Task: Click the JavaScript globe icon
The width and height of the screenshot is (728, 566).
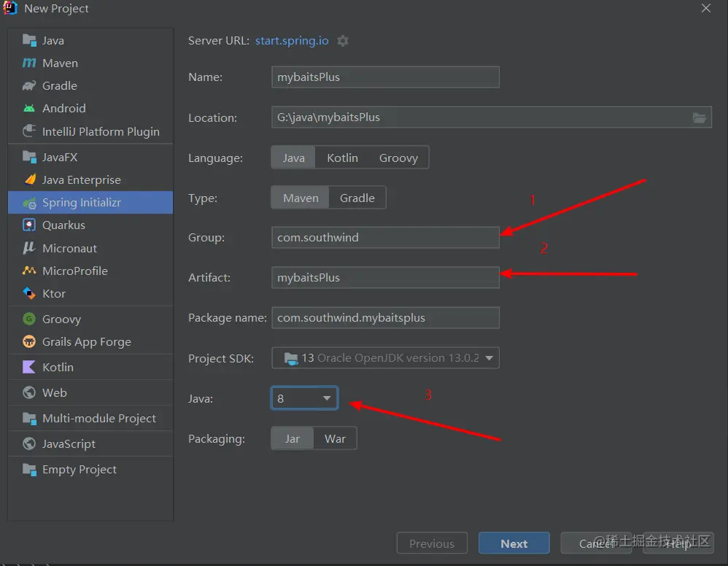Action: pyautogui.click(x=29, y=443)
